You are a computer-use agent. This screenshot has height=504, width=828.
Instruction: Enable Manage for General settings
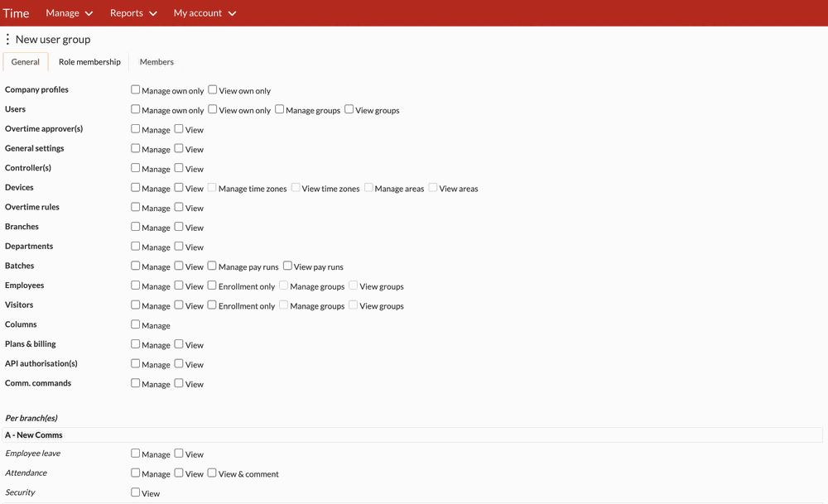136,148
